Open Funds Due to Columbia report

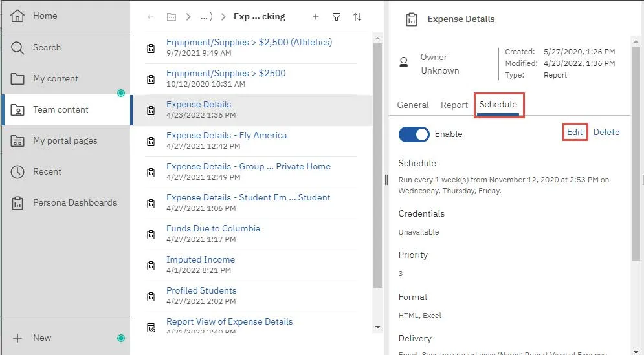[213, 229]
